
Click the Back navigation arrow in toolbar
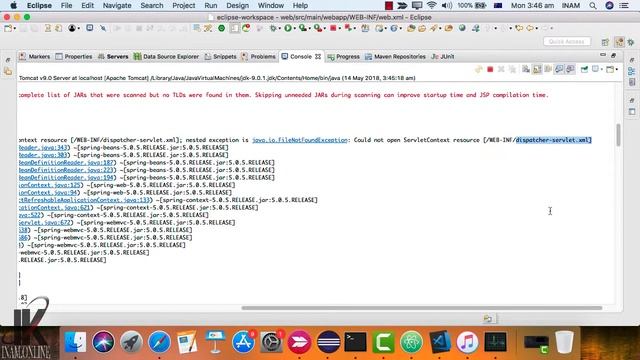[x=530, y=28]
